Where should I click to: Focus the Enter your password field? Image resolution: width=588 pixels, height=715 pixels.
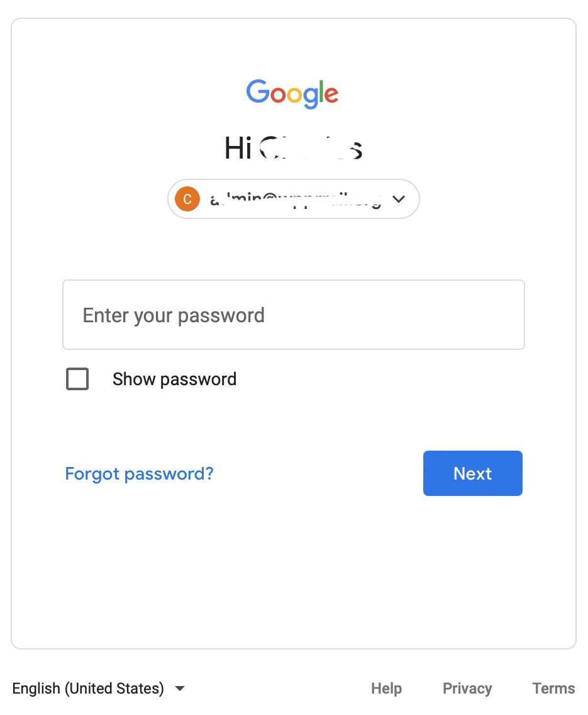point(293,315)
